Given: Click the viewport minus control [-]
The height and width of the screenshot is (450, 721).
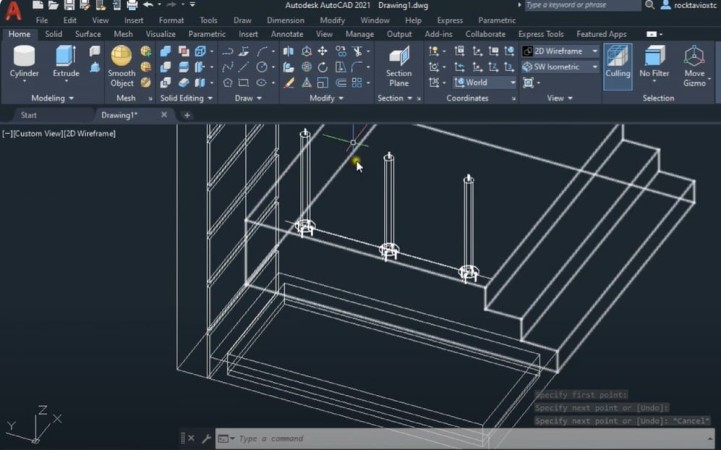Looking at the screenshot, I should point(7,133).
